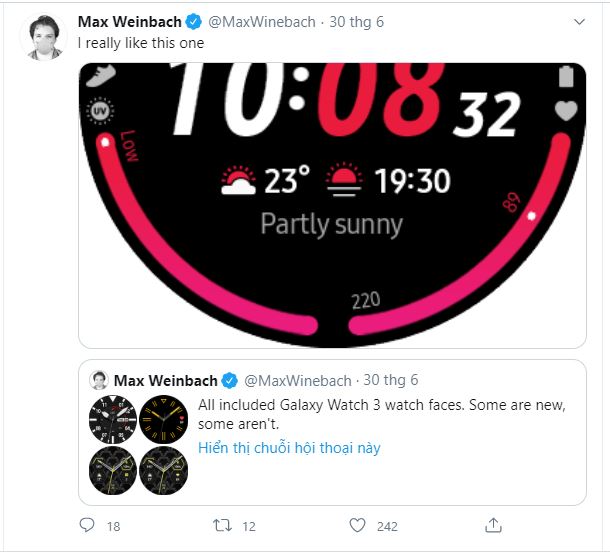Open the large watch face image

tap(332, 205)
